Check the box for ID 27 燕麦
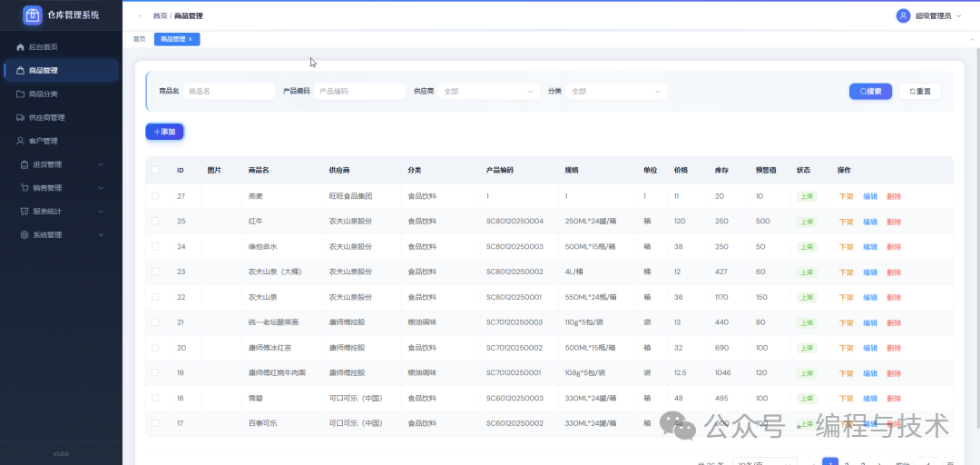 (155, 196)
